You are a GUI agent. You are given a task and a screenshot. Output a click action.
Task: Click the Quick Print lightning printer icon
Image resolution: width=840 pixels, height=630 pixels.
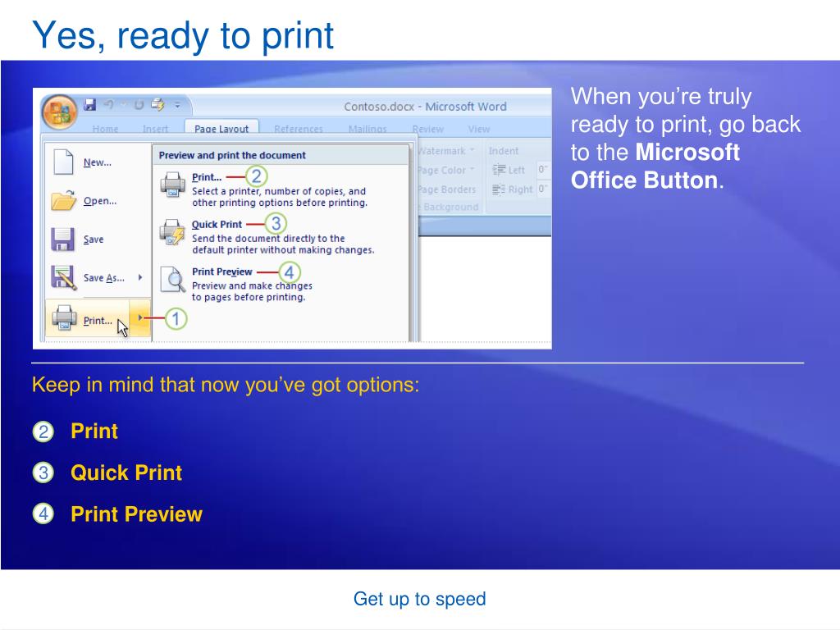click(172, 231)
